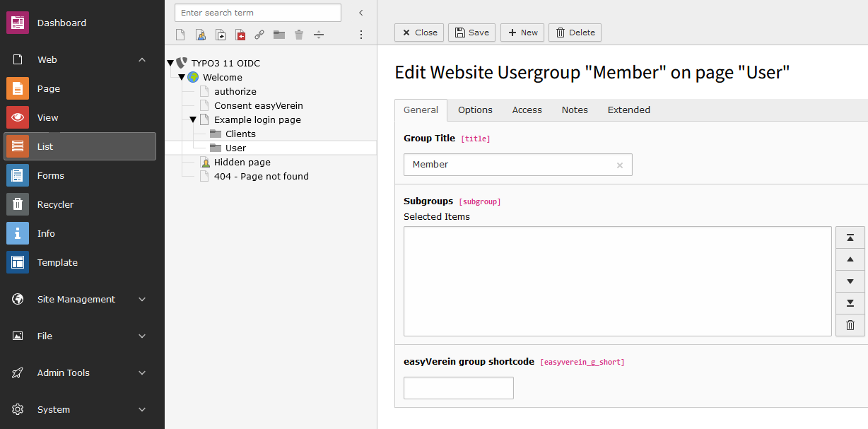Click the shortcut page icon in tree toolbar
This screenshot has width=868, height=429.
point(220,35)
